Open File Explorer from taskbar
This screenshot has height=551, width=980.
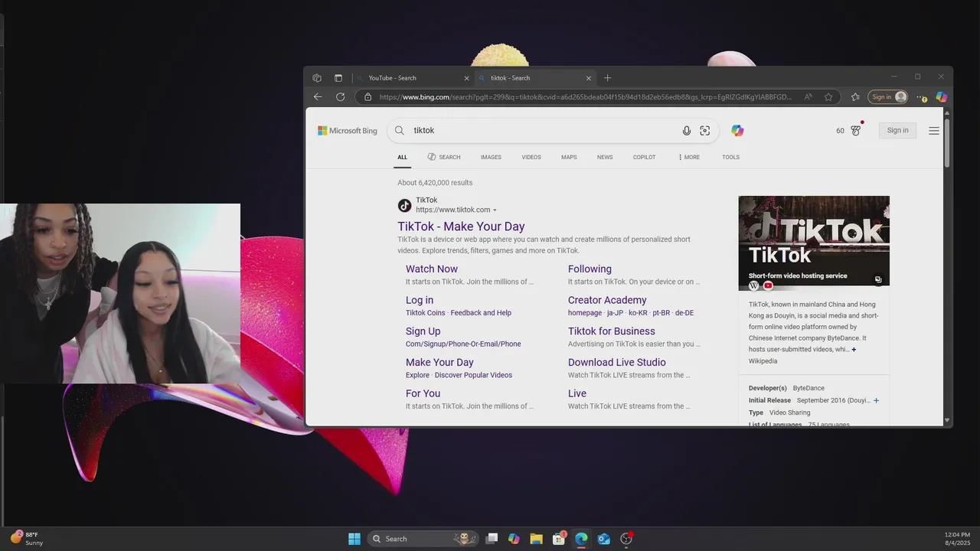point(536,539)
